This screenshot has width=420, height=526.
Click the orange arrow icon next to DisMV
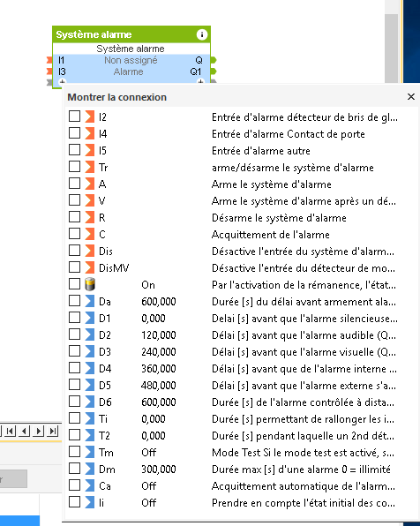tap(90, 267)
